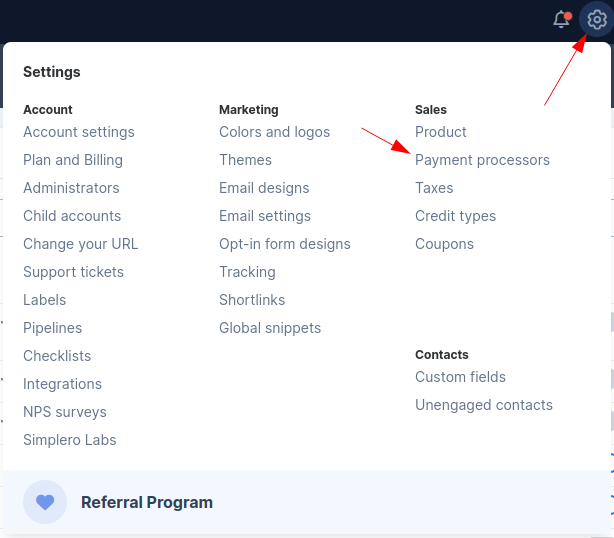Open Simplero Labs
Viewport: 614px width, 538px height.
(x=70, y=440)
